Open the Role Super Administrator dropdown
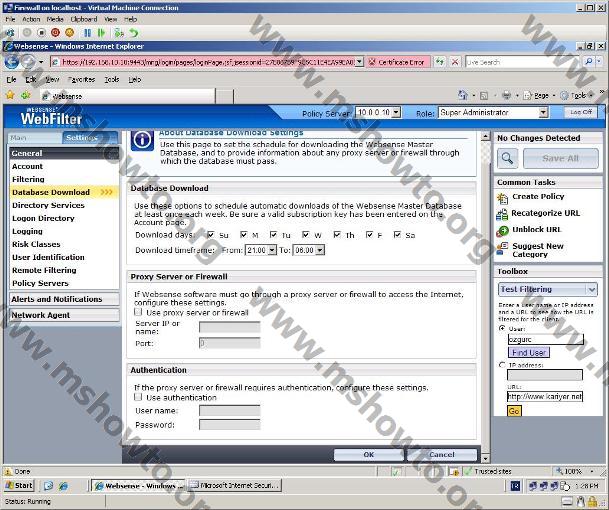Screen dimensions: 609x510 tap(543, 113)
